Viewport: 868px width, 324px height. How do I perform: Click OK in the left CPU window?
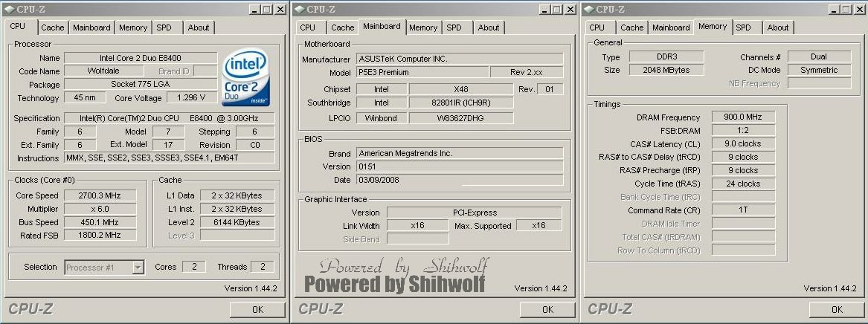coord(257,310)
